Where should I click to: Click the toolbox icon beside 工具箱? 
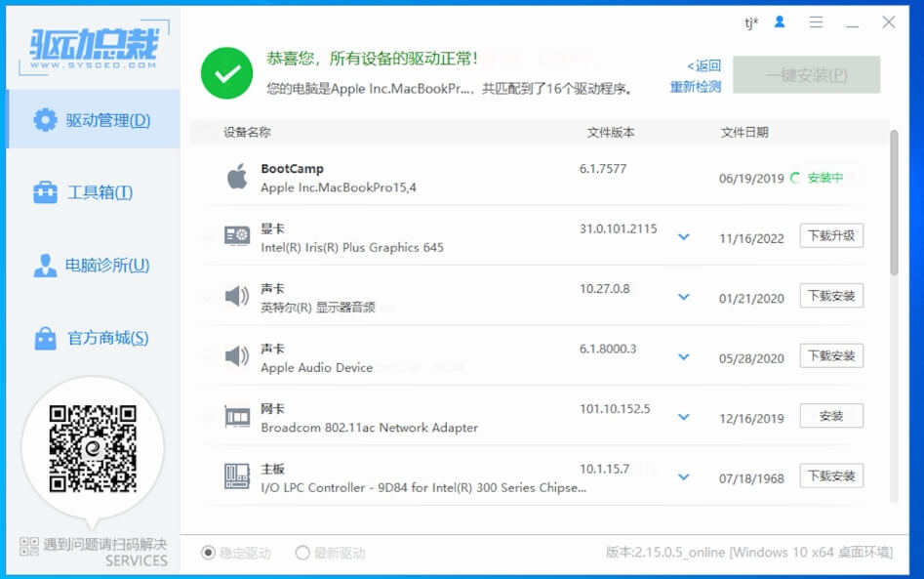(46, 192)
